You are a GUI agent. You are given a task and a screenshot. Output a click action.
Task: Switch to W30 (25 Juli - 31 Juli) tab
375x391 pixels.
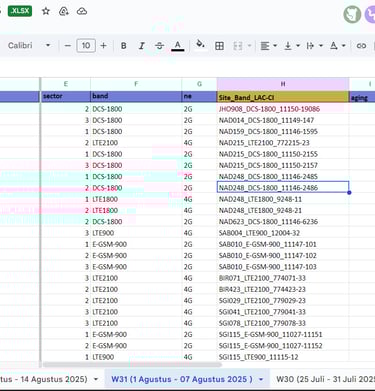pyautogui.click(x=325, y=379)
